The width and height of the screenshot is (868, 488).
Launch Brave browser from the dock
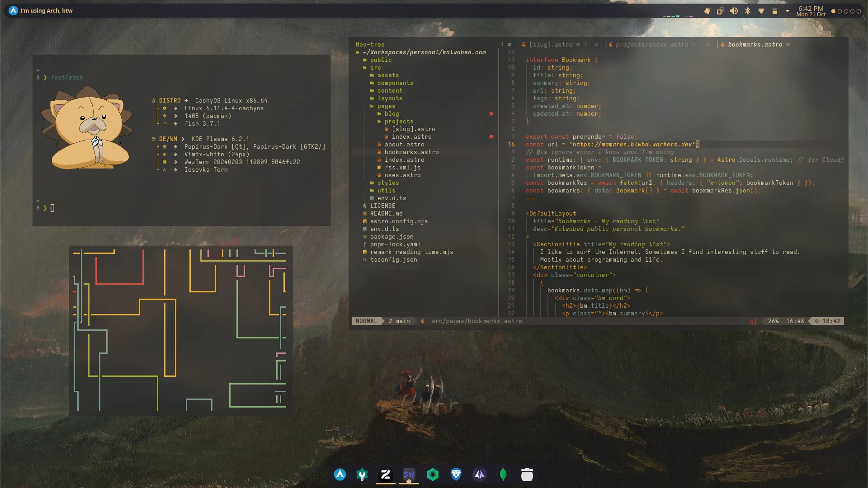(x=456, y=474)
